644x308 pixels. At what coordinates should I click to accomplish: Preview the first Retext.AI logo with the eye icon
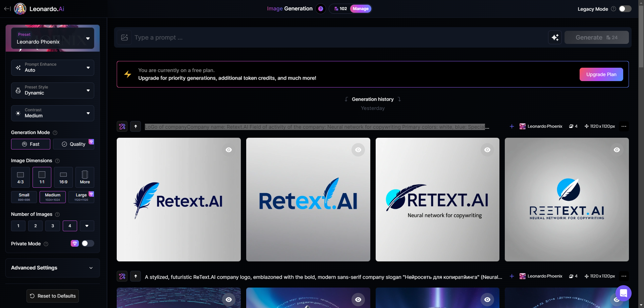(x=229, y=150)
